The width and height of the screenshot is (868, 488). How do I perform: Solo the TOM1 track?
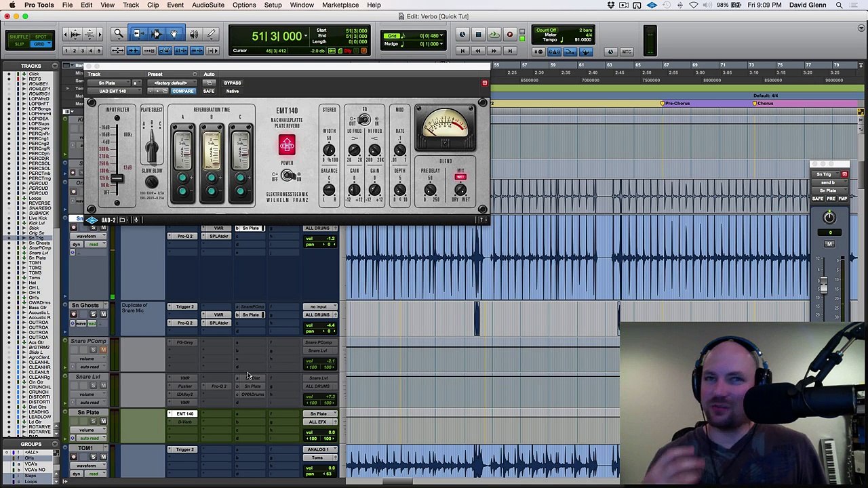[x=93, y=457]
